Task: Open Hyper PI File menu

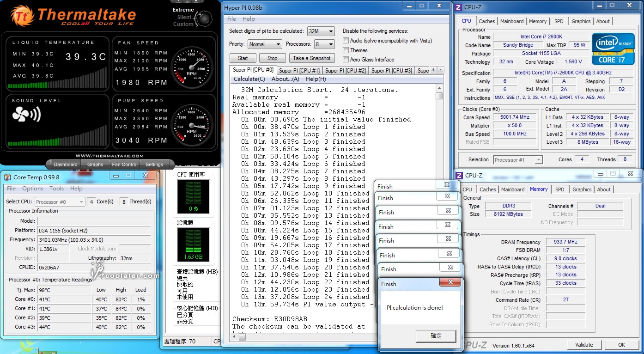Action: (232, 19)
